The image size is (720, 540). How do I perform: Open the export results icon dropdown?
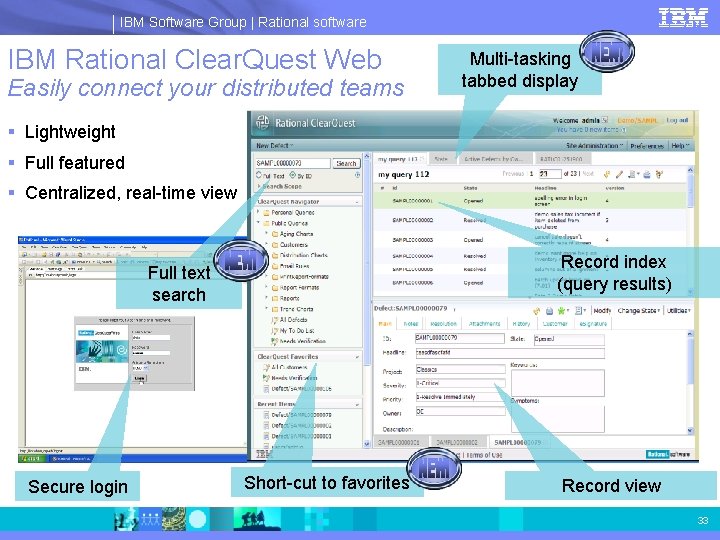(x=633, y=174)
